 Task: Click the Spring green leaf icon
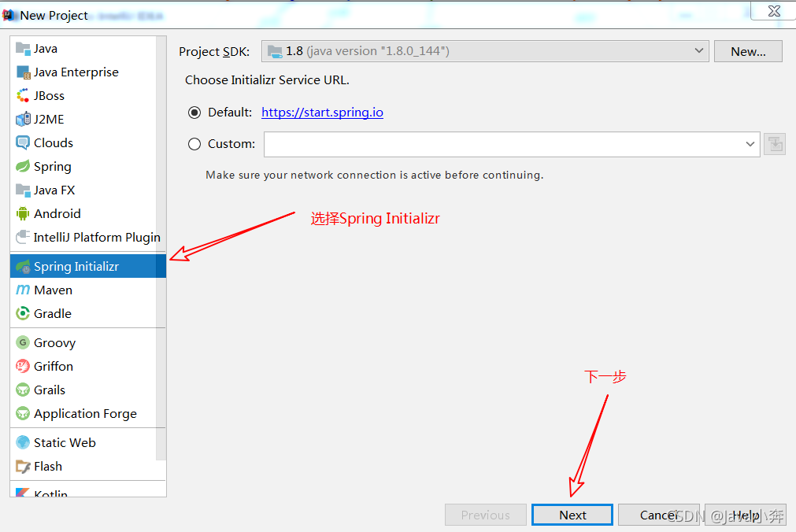tap(23, 167)
